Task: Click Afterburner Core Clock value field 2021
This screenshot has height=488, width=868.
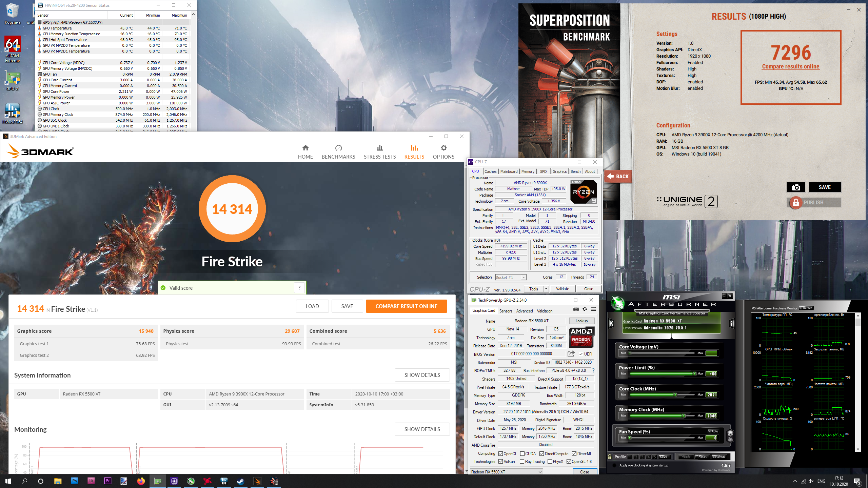Action: [x=711, y=394]
